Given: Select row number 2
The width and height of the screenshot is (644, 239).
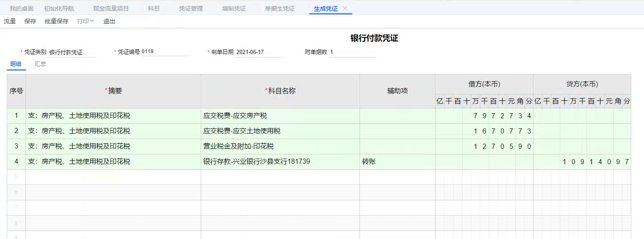Looking at the screenshot, I should [x=16, y=131].
